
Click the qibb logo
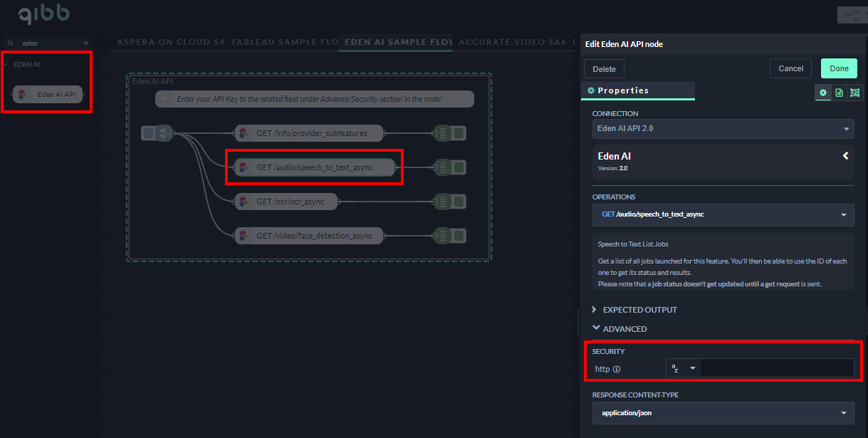point(43,14)
